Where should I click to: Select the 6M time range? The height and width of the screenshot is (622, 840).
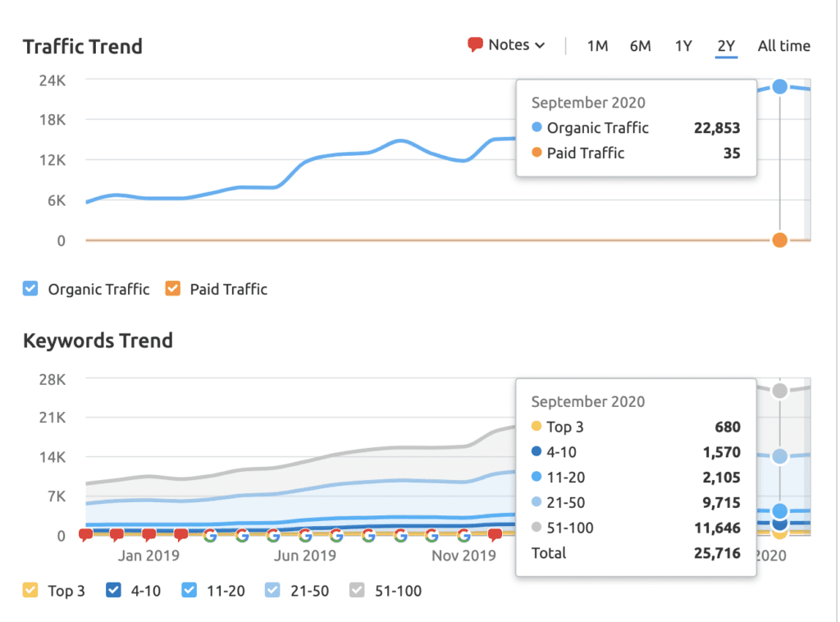coord(640,46)
